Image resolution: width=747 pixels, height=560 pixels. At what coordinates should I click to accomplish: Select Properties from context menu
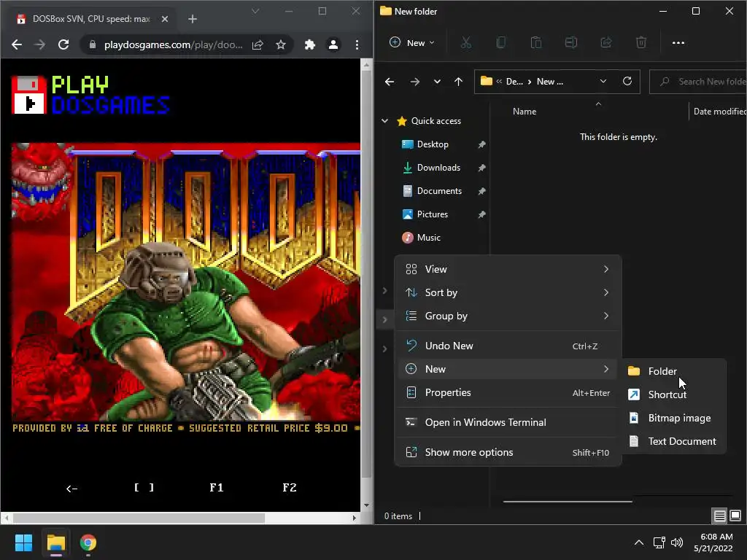pos(508,392)
